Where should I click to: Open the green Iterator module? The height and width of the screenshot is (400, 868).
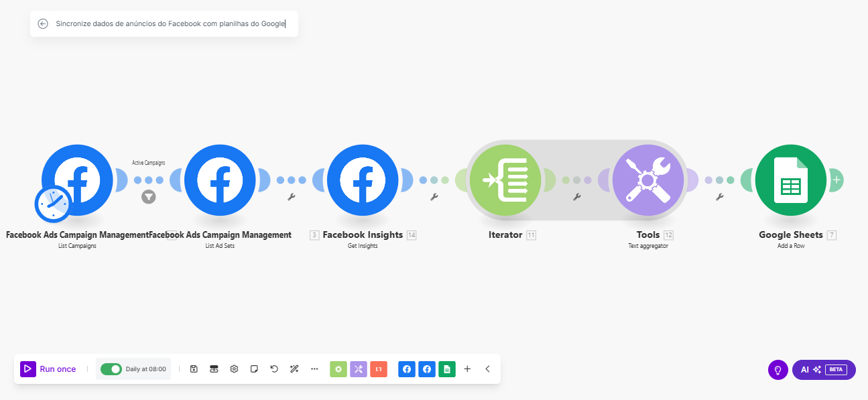[505, 180]
